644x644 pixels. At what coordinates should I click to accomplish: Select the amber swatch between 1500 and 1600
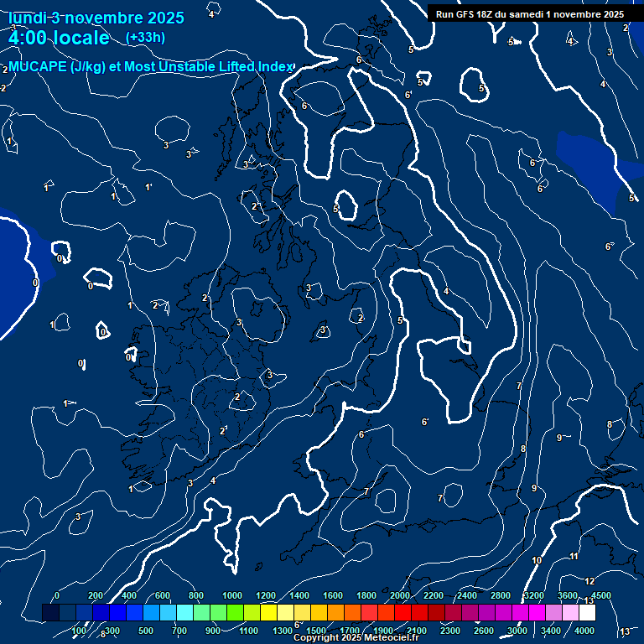tap(319, 612)
